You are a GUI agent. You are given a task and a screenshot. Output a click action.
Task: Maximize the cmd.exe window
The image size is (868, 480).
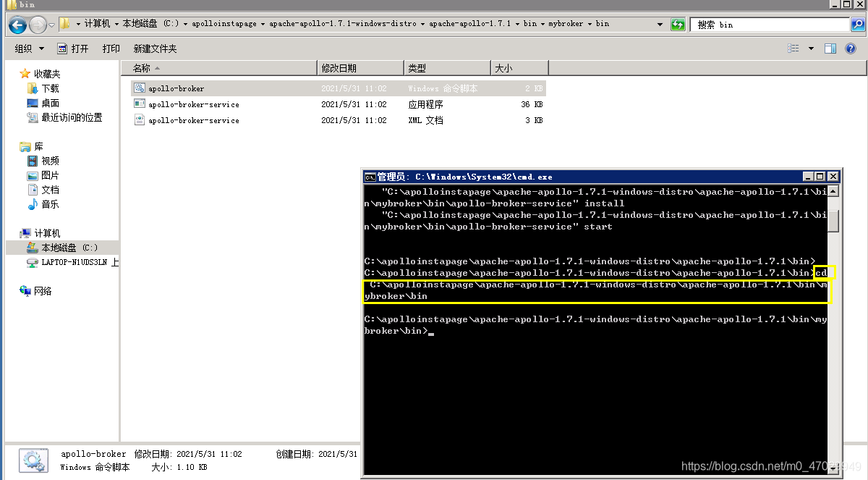[820, 177]
